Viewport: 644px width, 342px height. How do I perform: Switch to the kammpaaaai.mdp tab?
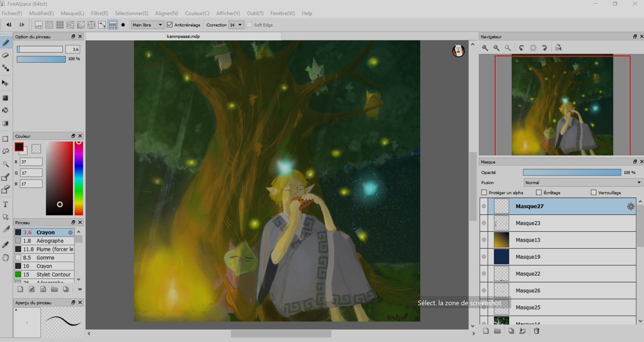183,37
